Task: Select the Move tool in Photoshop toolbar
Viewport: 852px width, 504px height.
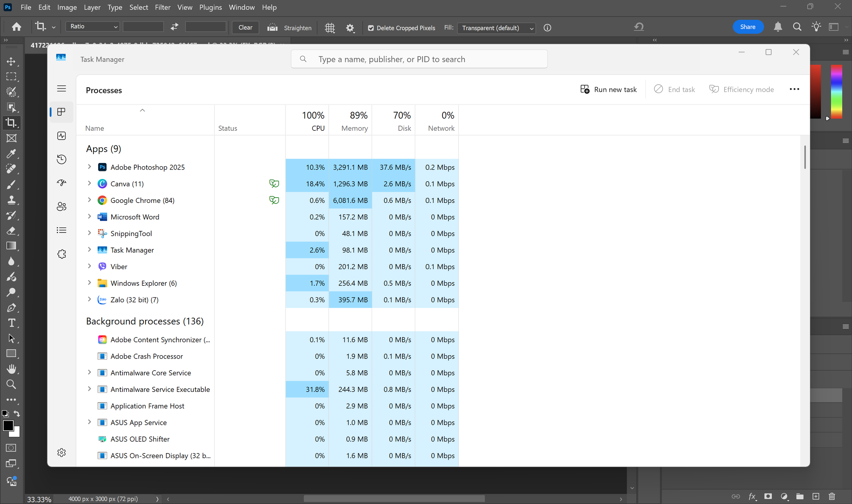Action: (x=11, y=62)
